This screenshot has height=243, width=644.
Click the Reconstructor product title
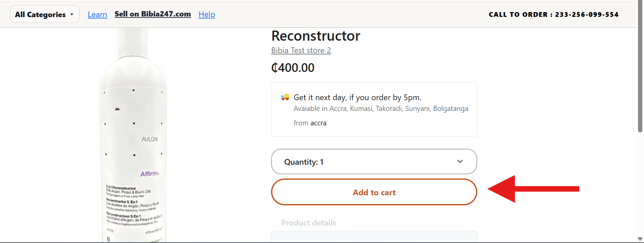tap(316, 36)
